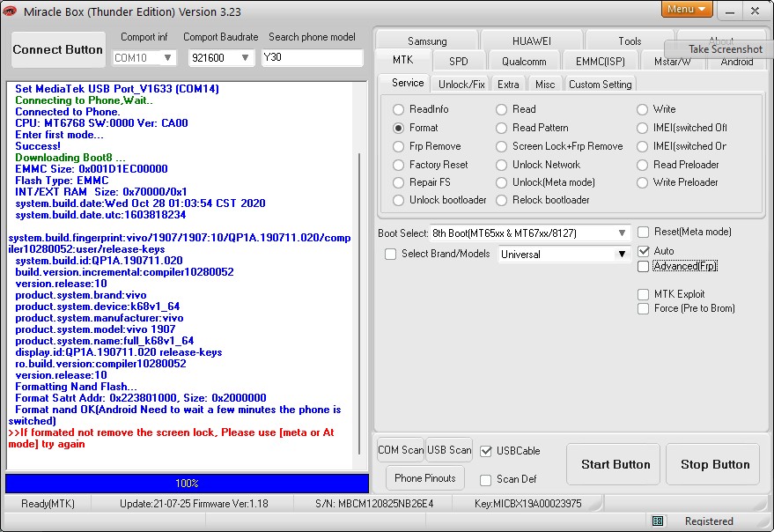The image size is (774, 532).
Task: Tick the Select Brand/Models checkbox
Action: click(390, 254)
